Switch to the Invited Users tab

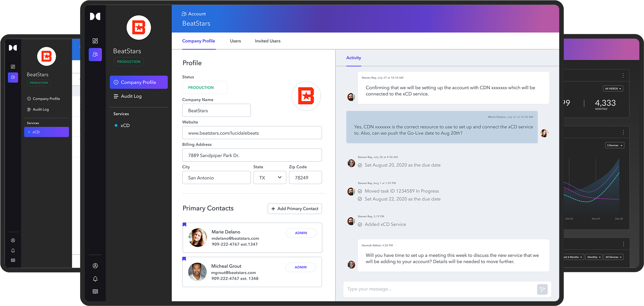point(267,41)
